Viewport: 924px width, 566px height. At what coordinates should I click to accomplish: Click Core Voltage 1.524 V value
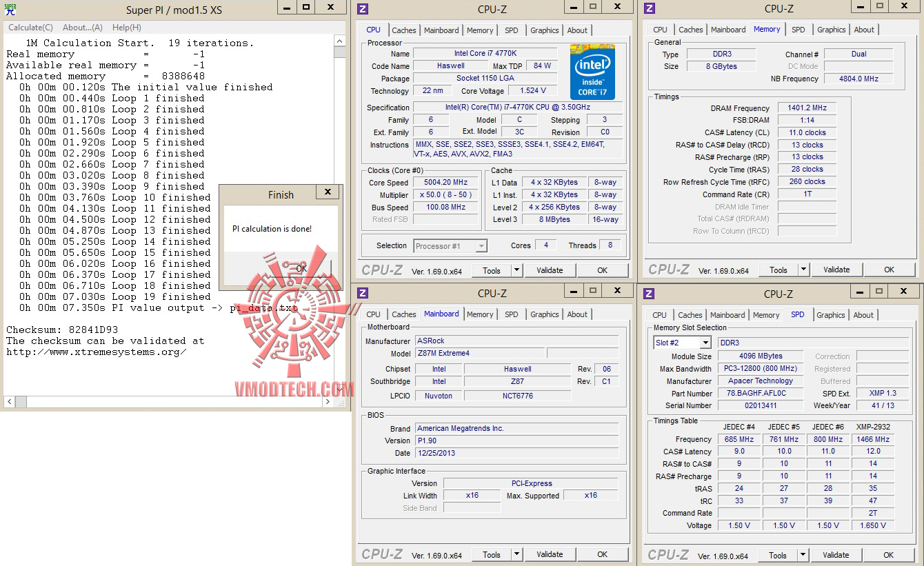pyautogui.click(x=534, y=91)
